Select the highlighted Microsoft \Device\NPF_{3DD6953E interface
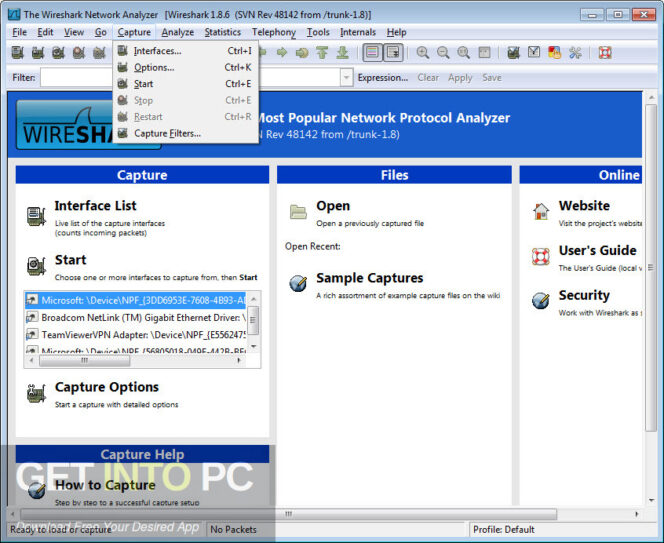Image resolution: width=664 pixels, height=543 pixels. click(136, 300)
